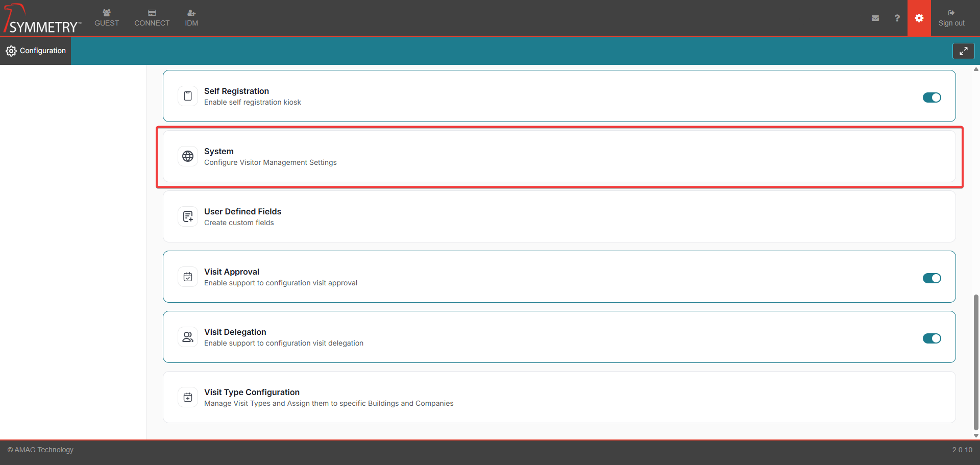This screenshot has width=980, height=465.
Task: Open the CONNECT menu
Action: tap(152, 18)
